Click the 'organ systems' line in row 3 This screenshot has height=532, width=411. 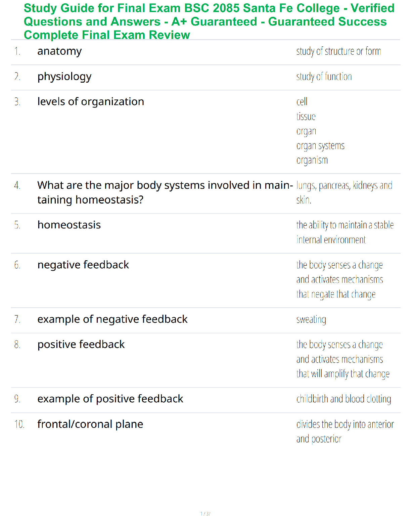coord(320,146)
